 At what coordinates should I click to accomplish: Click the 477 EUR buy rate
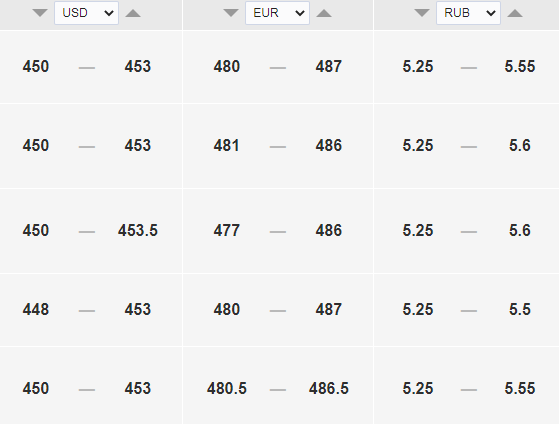click(226, 230)
